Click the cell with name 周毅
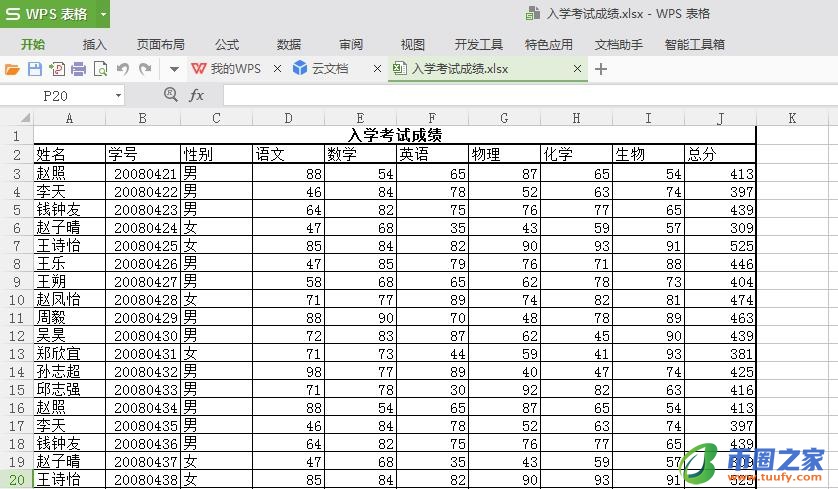This screenshot has width=838, height=489. [x=69, y=317]
